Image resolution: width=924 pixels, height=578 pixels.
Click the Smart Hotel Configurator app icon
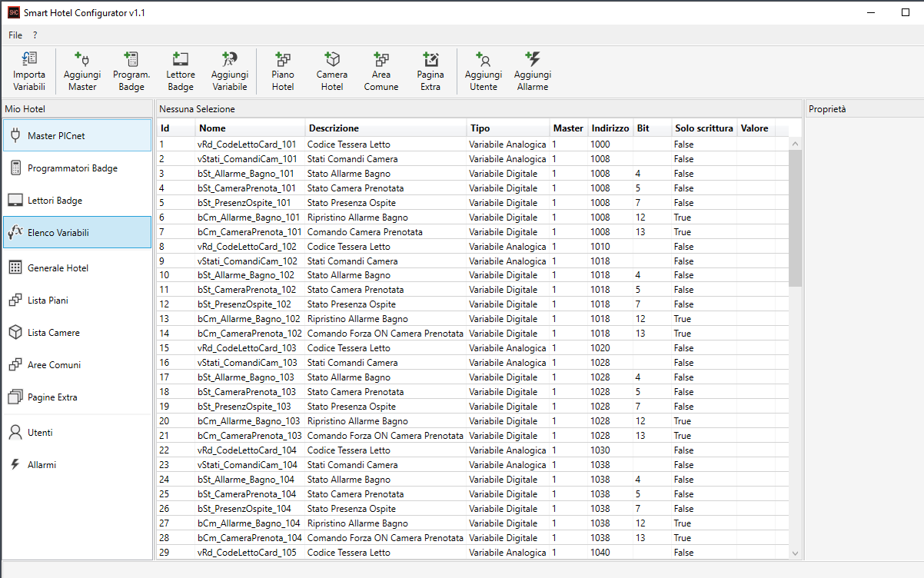(x=14, y=12)
